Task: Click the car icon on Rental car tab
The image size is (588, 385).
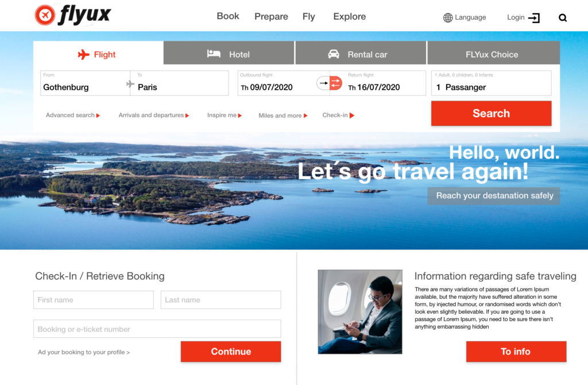Action: pyautogui.click(x=334, y=54)
